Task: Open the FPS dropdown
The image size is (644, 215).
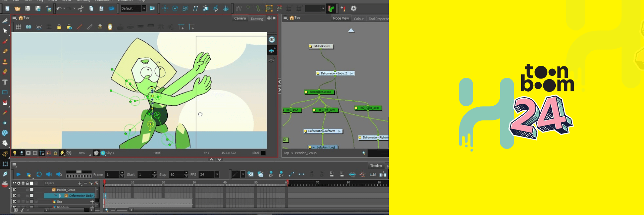Action: tap(217, 174)
